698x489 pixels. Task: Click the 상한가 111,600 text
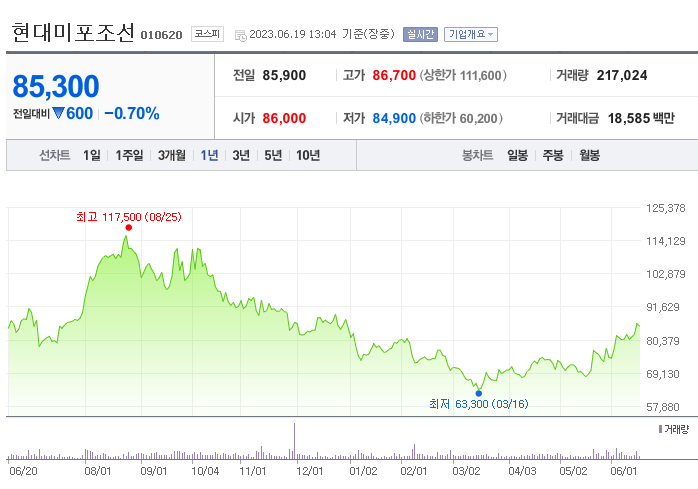pos(463,75)
